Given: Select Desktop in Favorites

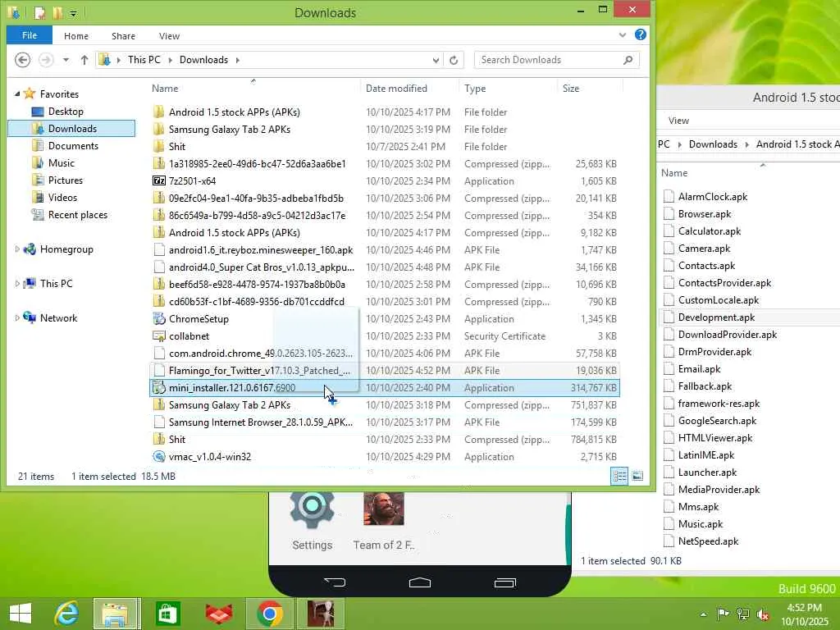Looking at the screenshot, I should click(66, 112).
